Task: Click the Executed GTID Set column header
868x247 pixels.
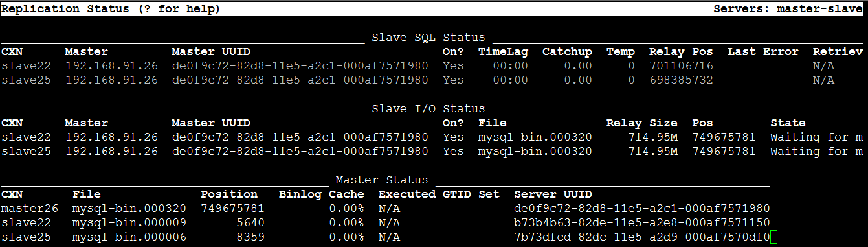Action: tap(439, 194)
